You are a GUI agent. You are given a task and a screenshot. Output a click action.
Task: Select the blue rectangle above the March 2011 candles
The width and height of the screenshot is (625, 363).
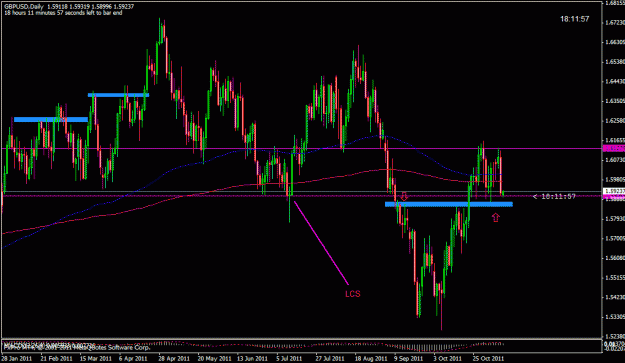coord(118,95)
